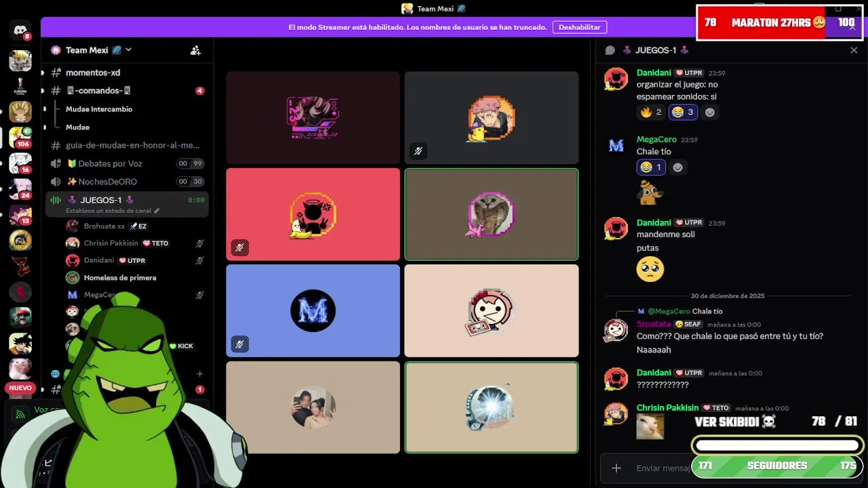Close the JUEGOS-1 chat panel
The width and height of the screenshot is (868, 488).
[x=854, y=50]
